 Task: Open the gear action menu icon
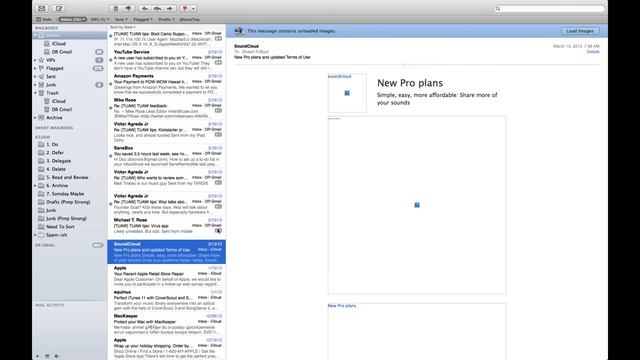[x=57, y=356]
